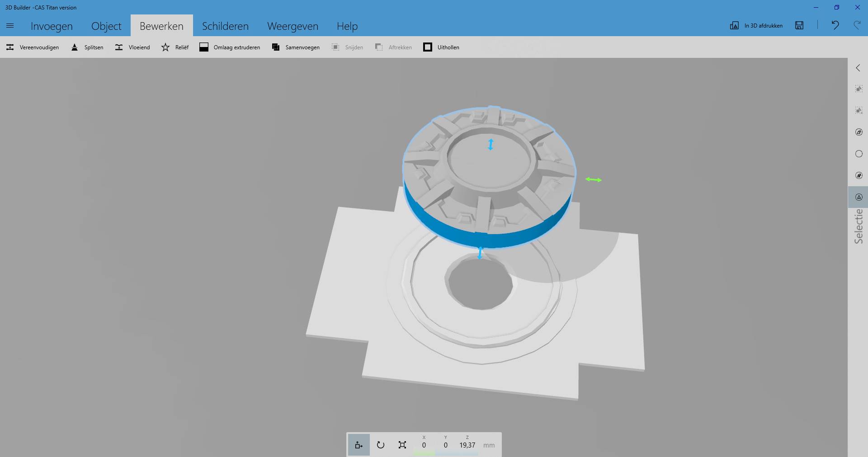Open the Help tab
868x457 pixels.
click(x=347, y=26)
